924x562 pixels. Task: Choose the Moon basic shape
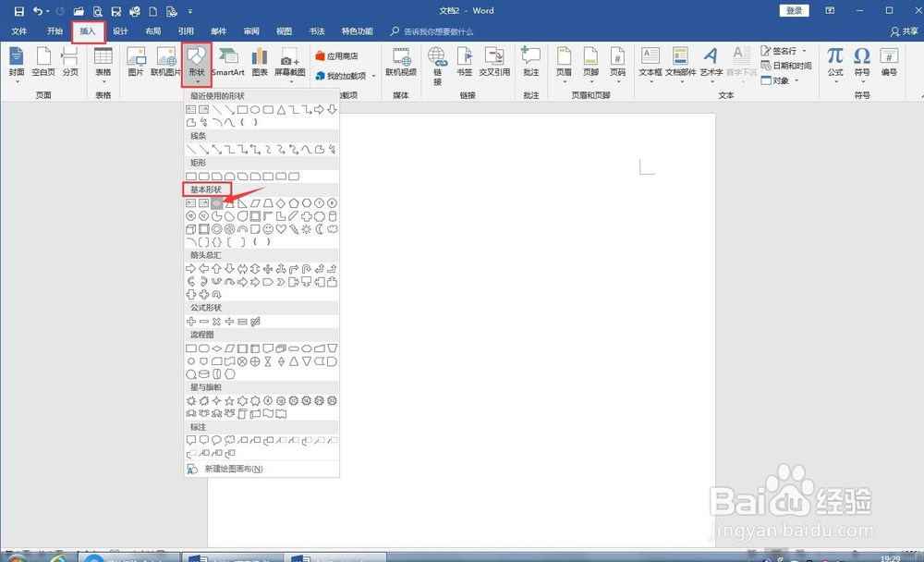click(x=320, y=229)
